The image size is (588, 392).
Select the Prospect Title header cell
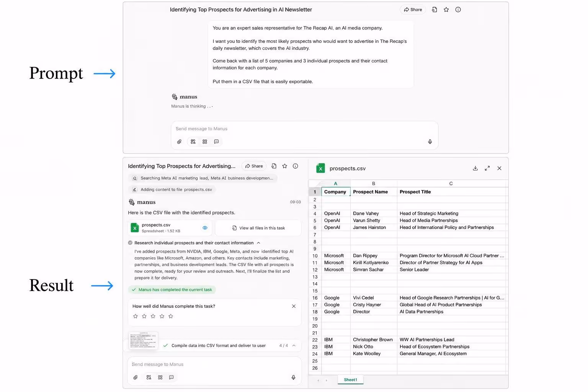tap(451, 192)
